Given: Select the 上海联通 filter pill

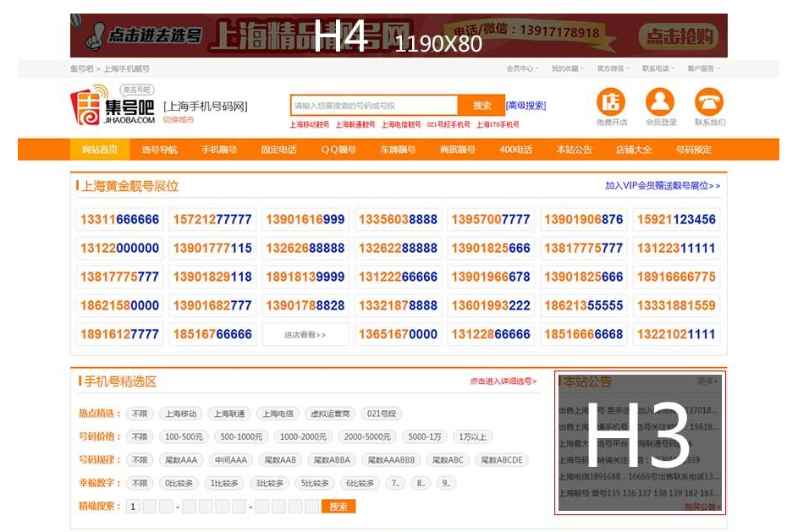Looking at the screenshot, I should tap(229, 414).
